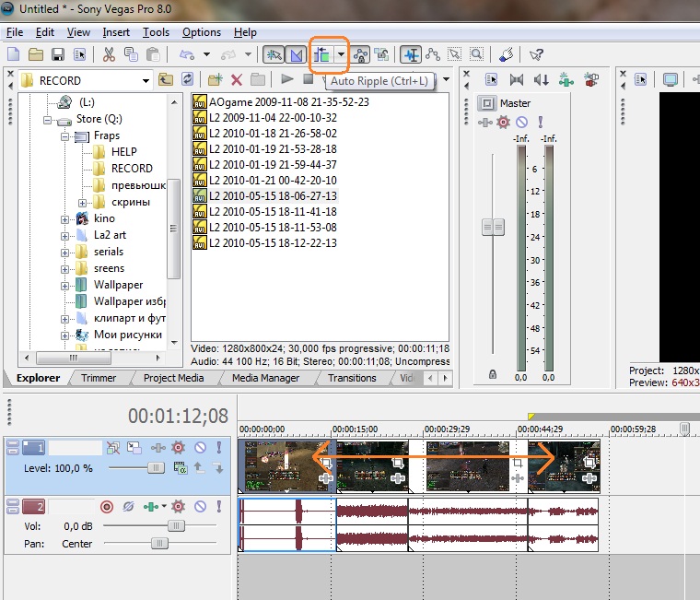The width and height of the screenshot is (700, 600).
Task: Click Arm for Record on audio track 2
Action: coord(106,506)
